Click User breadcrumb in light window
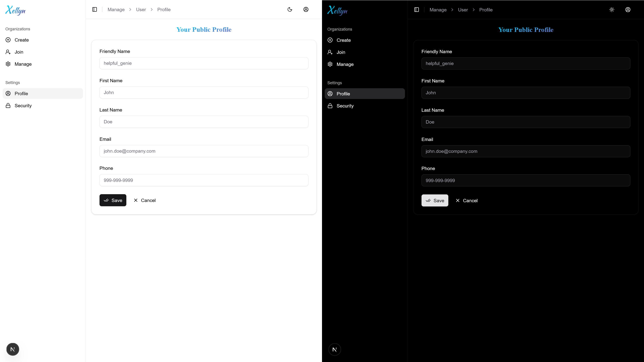Image resolution: width=644 pixels, height=362 pixels. pos(141,9)
